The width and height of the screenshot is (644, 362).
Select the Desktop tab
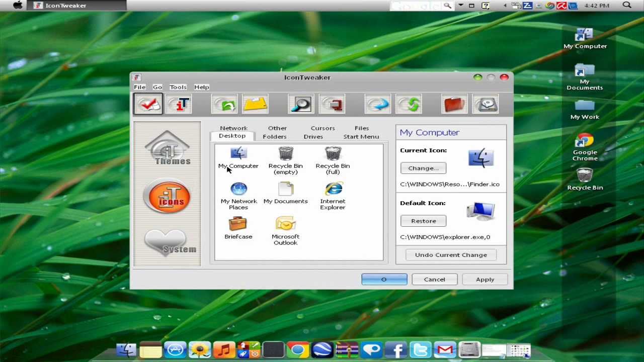click(x=232, y=136)
